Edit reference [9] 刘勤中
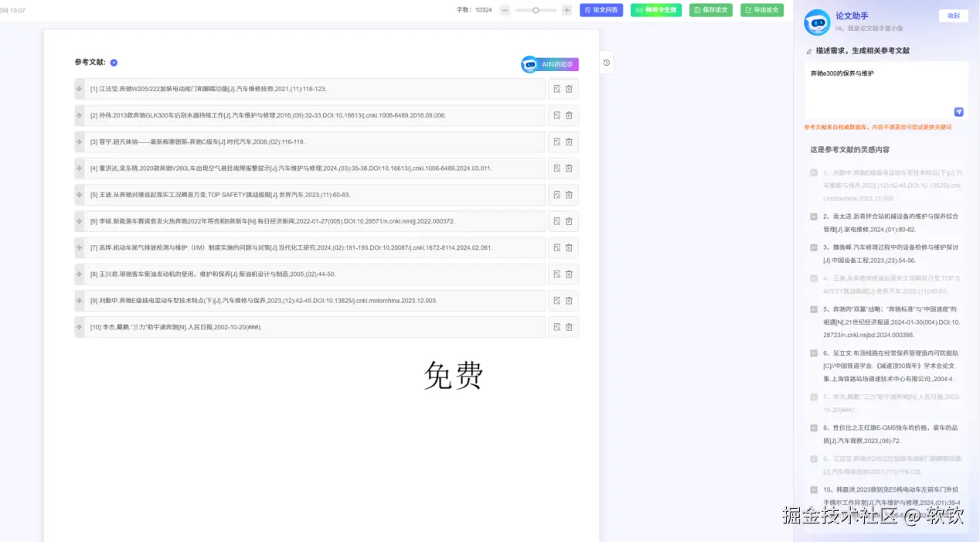The width and height of the screenshot is (980, 542). (556, 301)
